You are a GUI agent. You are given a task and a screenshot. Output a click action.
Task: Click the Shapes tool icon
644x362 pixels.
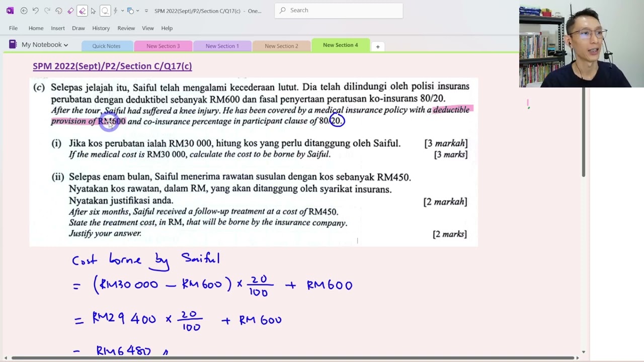[130, 11]
